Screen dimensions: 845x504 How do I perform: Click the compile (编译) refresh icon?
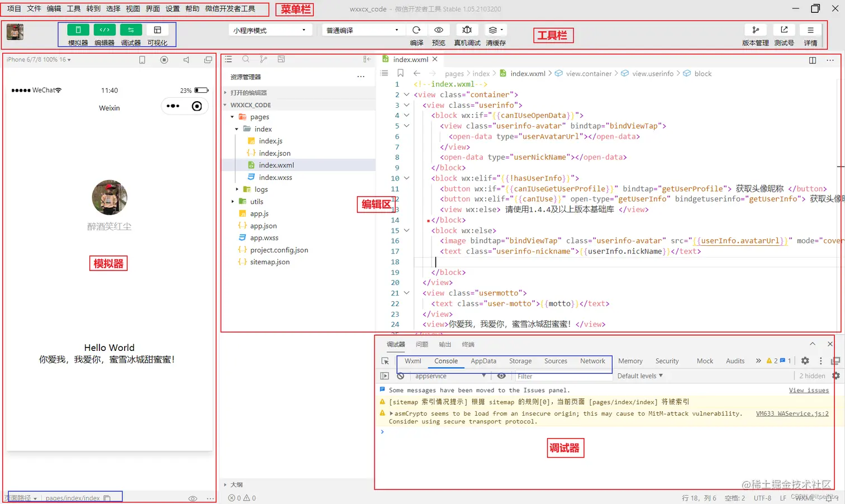coord(416,30)
